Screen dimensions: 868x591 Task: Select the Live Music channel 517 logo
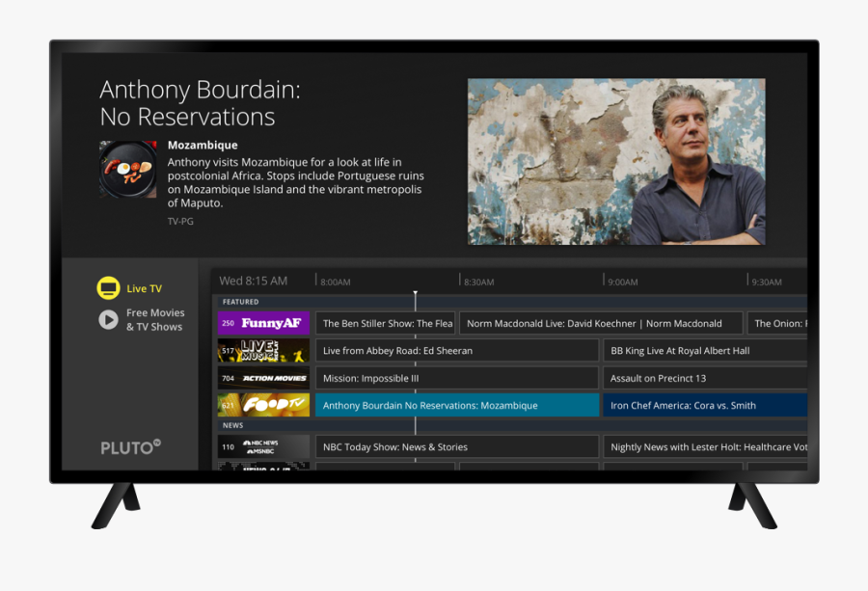(x=263, y=350)
